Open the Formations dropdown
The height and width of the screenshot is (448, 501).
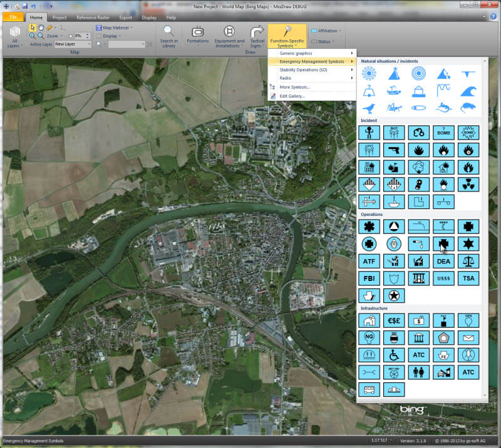tap(198, 37)
